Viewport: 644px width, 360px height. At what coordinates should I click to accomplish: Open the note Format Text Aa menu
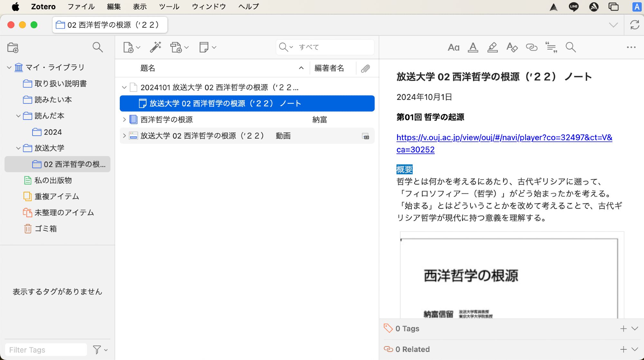coord(453,47)
